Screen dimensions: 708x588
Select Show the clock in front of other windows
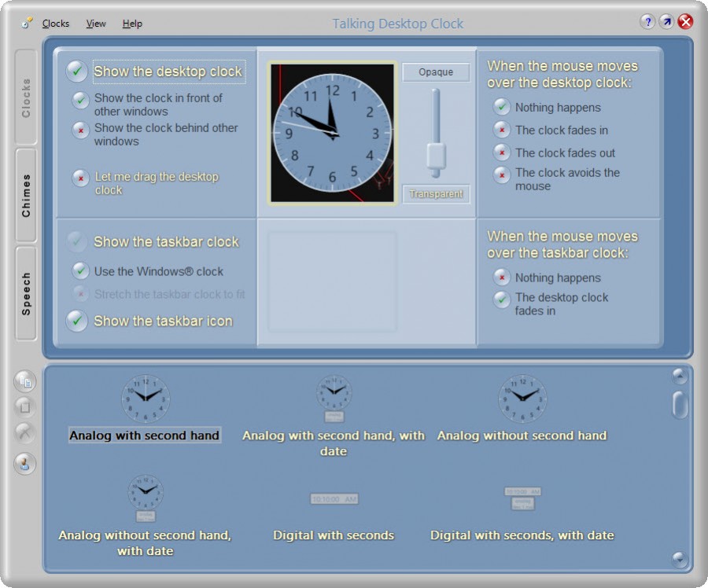pyautogui.click(x=80, y=100)
